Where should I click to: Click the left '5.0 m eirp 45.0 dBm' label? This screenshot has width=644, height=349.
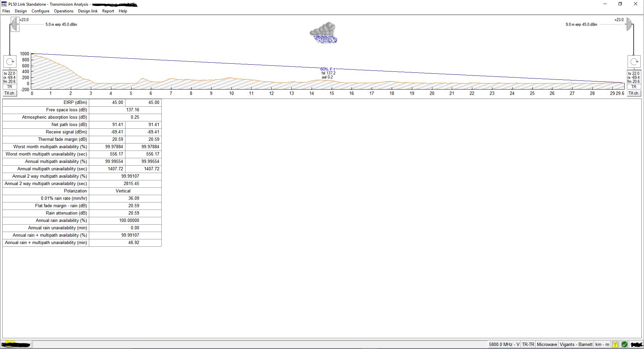tap(61, 24)
